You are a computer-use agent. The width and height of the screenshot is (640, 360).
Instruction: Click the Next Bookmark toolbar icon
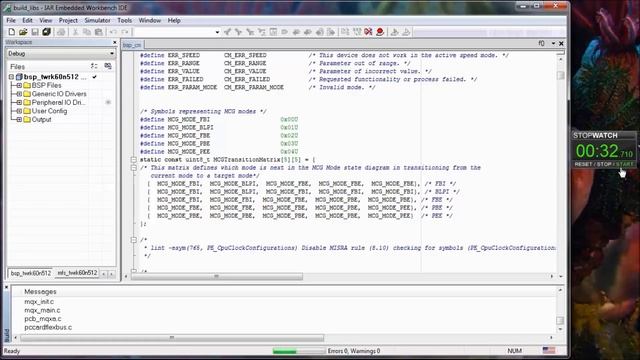[x=307, y=32]
